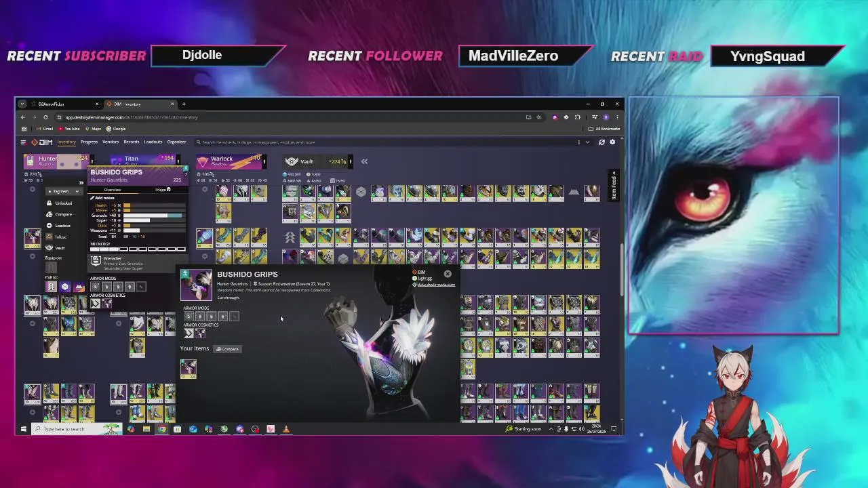This screenshot has width=868, height=488.
Task: Open the Tag Item dropdown
Action: click(64, 191)
